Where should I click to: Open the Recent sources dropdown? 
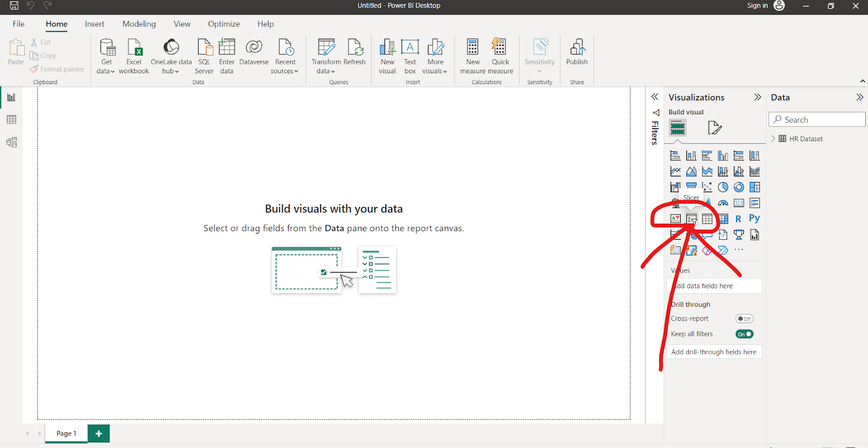pyautogui.click(x=285, y=56)
